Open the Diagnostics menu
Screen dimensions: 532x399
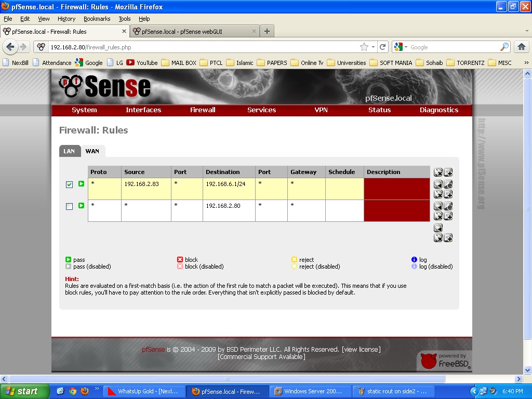tap(439, 110)
